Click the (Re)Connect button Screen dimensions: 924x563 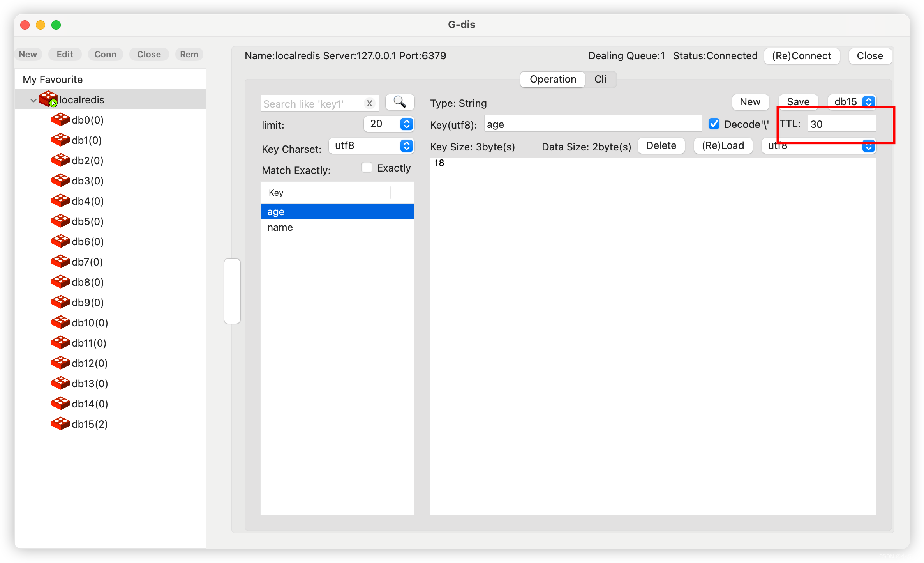click(x=802, y=56)
